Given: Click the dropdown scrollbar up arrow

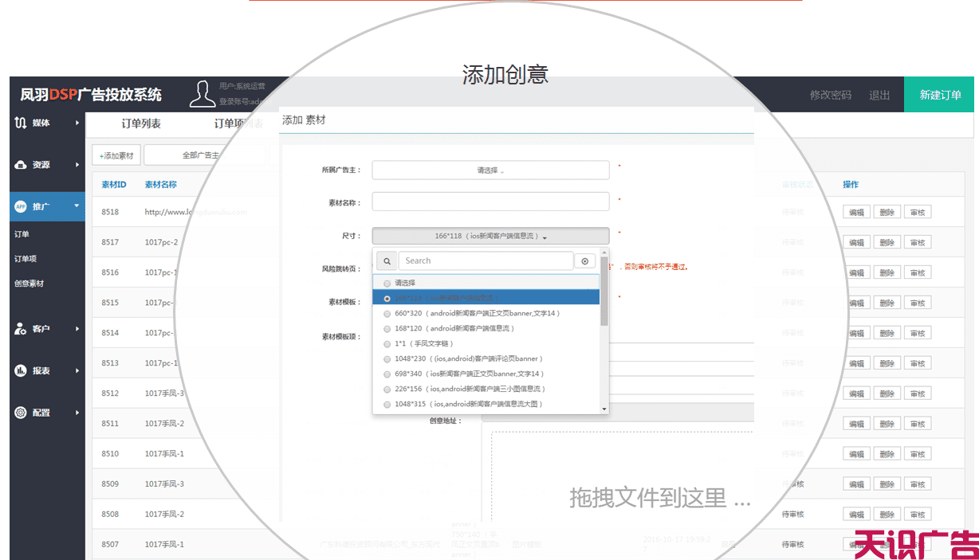Looking at the screenshot, I should [x=604, y=253].
